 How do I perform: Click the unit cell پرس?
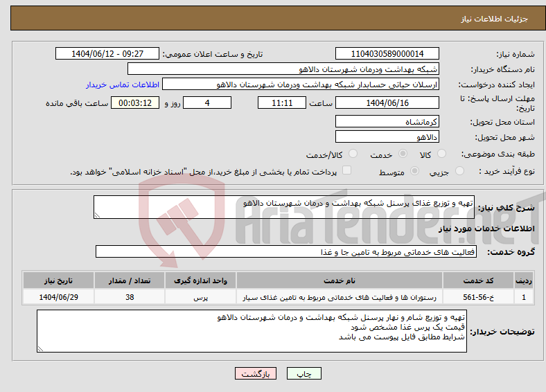pyautogui.click(x=200, y=297)
